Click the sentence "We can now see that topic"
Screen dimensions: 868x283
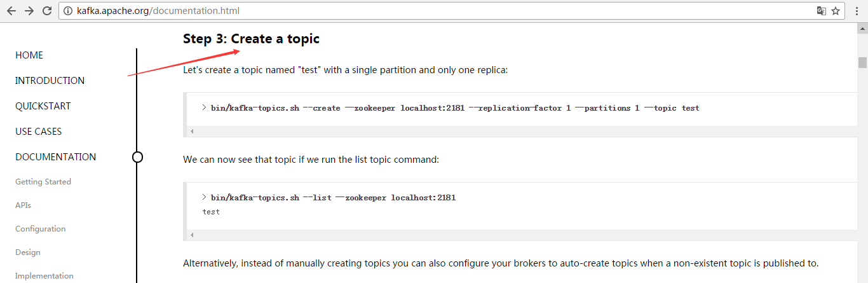click(311, 159)
